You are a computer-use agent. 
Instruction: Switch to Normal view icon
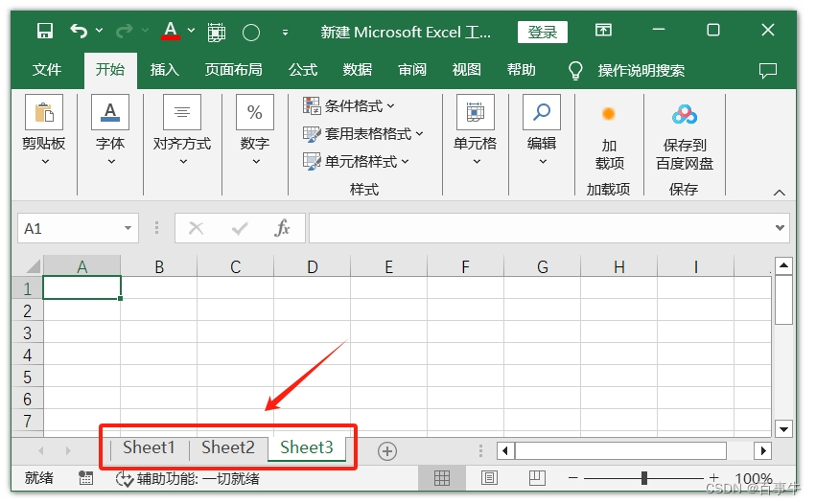coord(442,478)
